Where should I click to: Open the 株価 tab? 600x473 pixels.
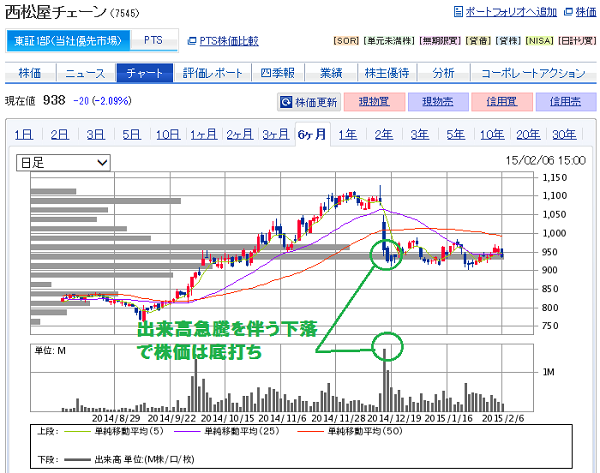pos(30,73)
